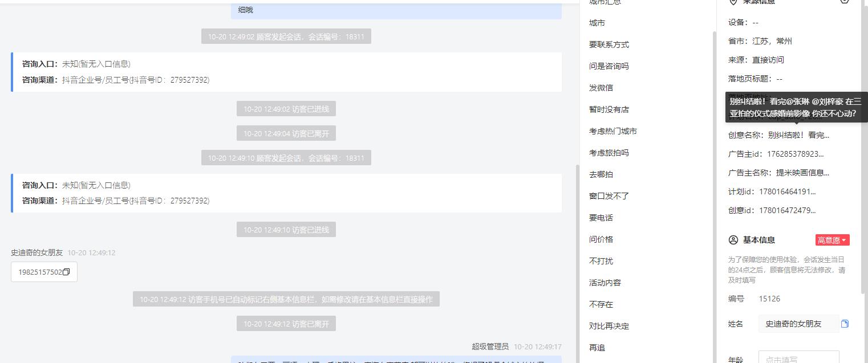
Task: Select the 问是咨询吗 quick reply
Action: 609,66
